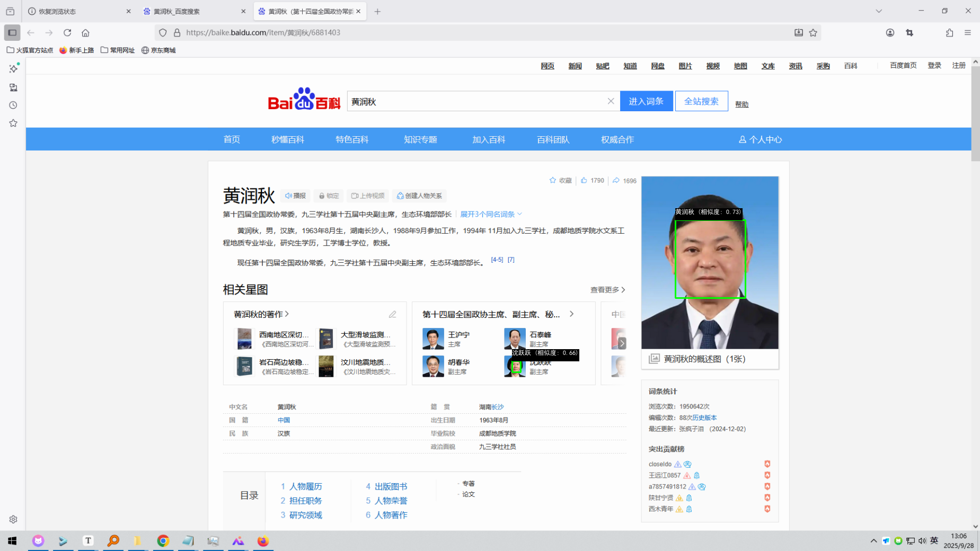Open the 秒懂百科 navigation tab

[287, 139]
